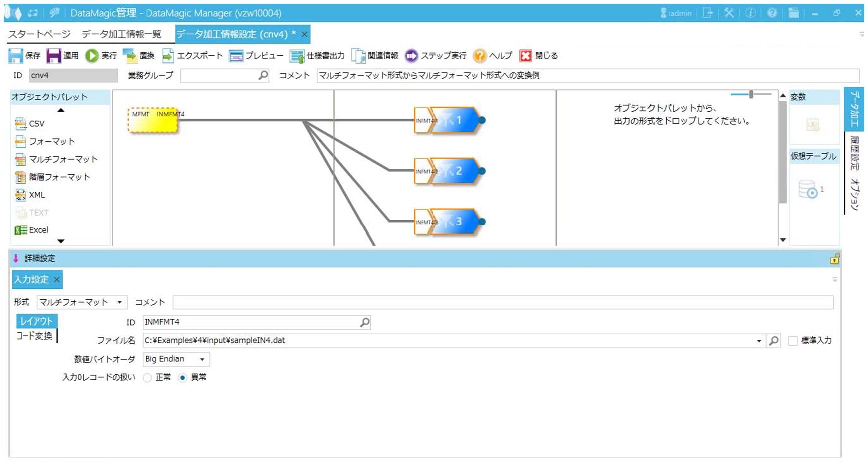Viewport: 868px width, 466px height.
Task: Click the 仕様書出力 toolbar icon
Action: click(297, 56)
